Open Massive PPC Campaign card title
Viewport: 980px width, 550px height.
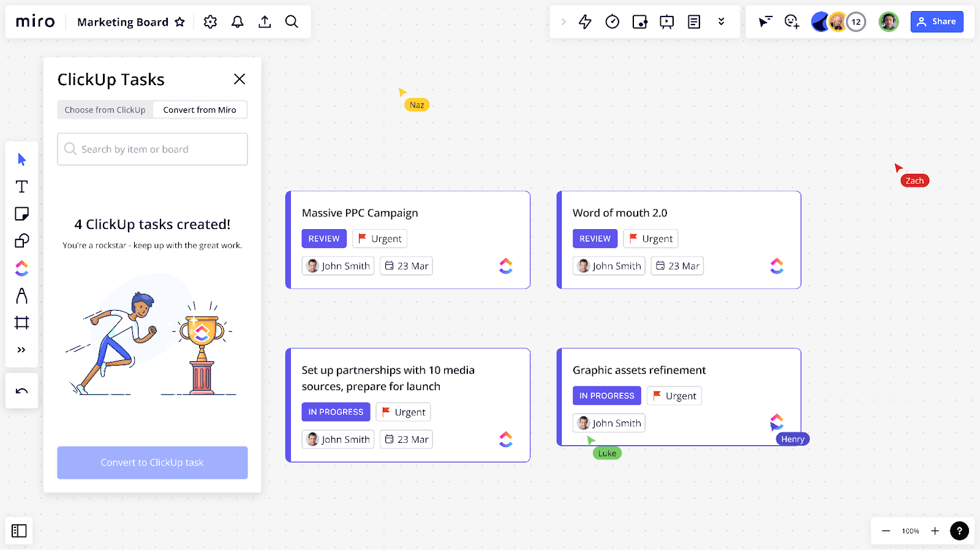click(360, 213)
